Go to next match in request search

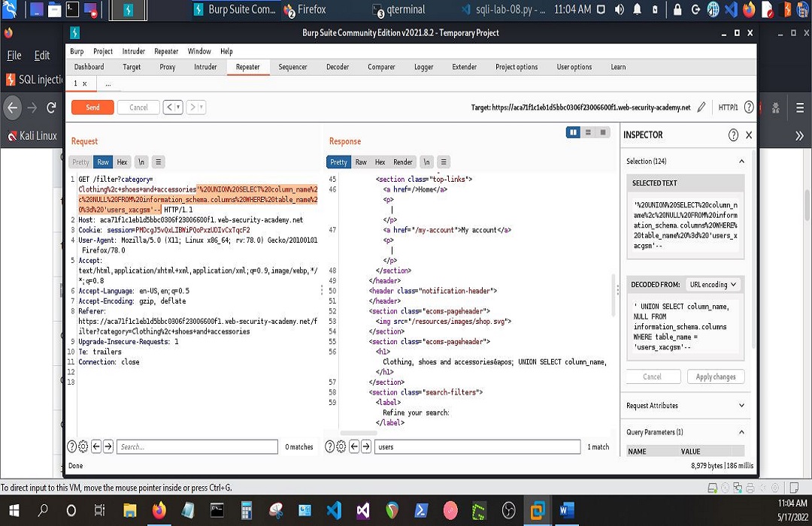tap(108, 446)
